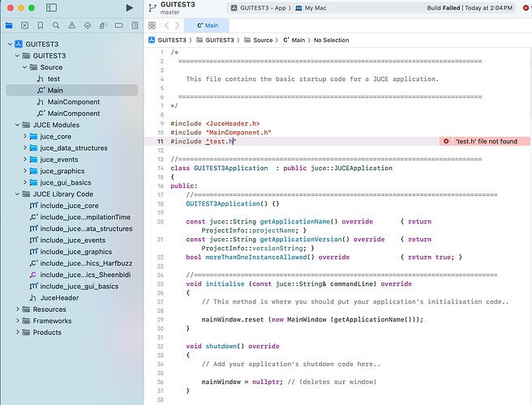The height and width of the screenshot is (405, 532).
Task: Click the Main file breadcrumb
Action: 294,40
